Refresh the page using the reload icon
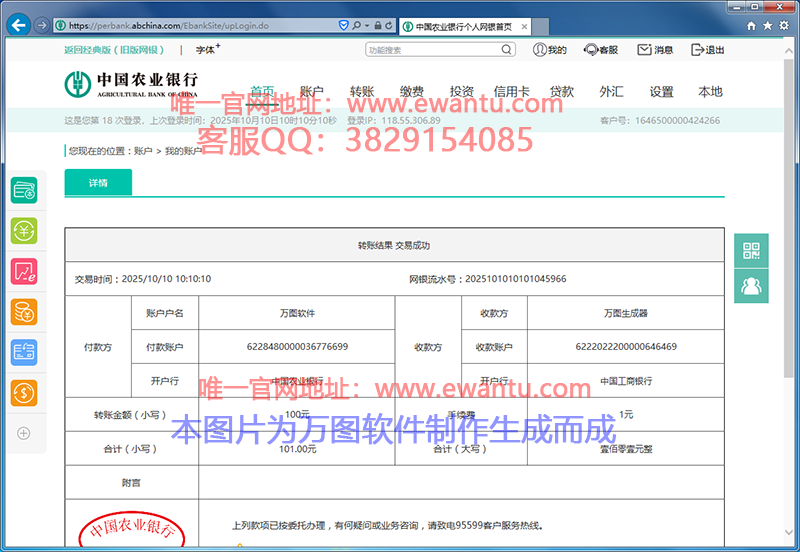This screenshot has height=552, width=800. pos(389,25)
